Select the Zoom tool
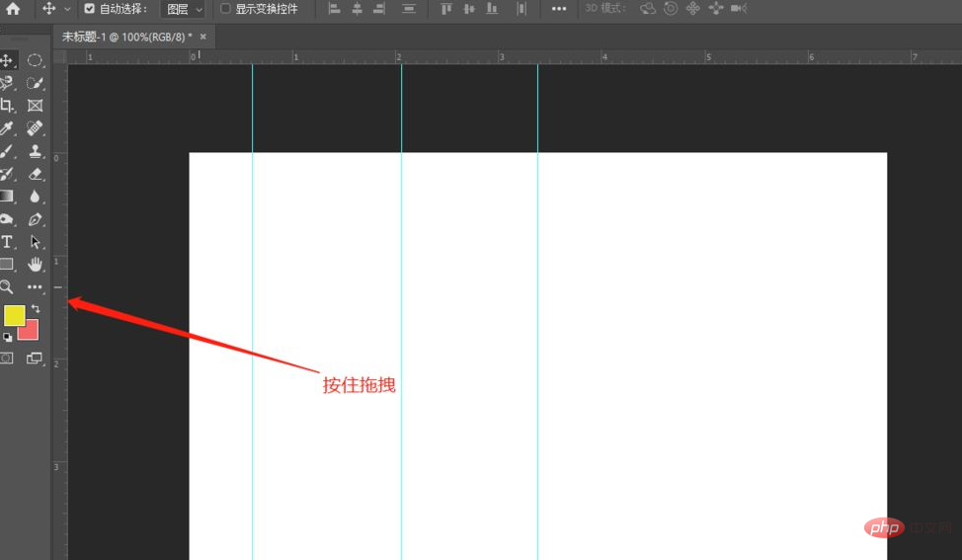Viewport: 962px width, 560px height. [7, 286]
